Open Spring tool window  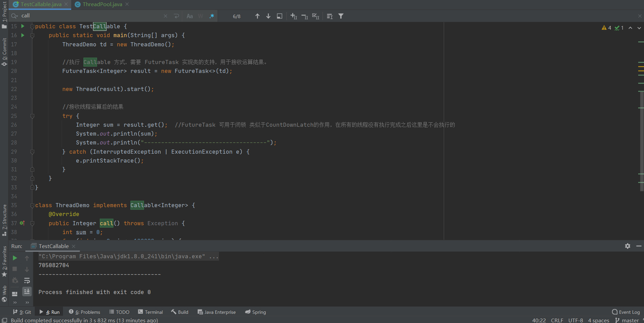coord(255,312)
